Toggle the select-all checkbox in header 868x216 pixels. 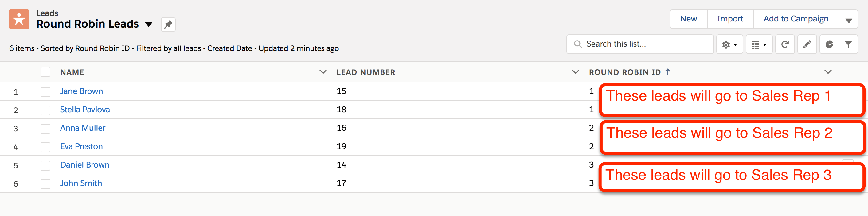tap(45, 72)
